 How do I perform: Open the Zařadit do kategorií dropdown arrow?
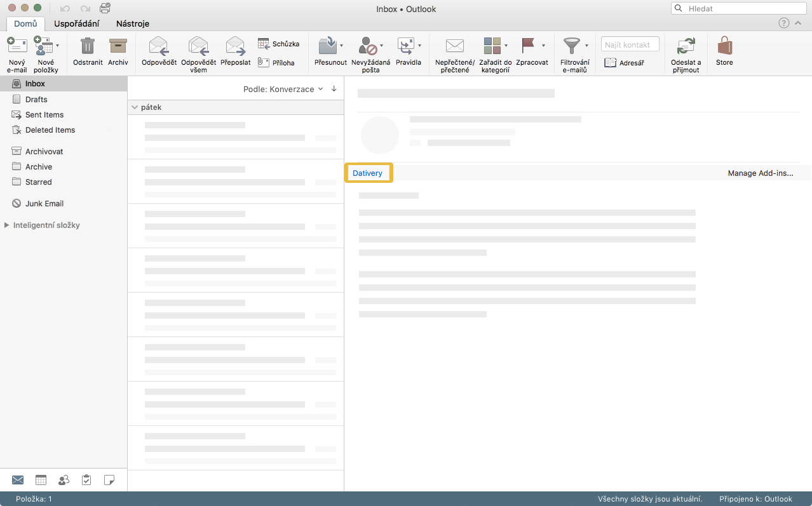(506, 46)
